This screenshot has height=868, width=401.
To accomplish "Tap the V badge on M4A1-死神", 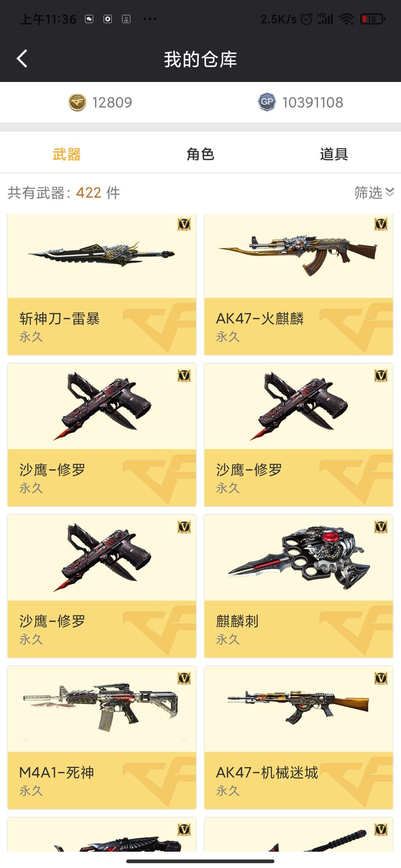I will point(184,678).
